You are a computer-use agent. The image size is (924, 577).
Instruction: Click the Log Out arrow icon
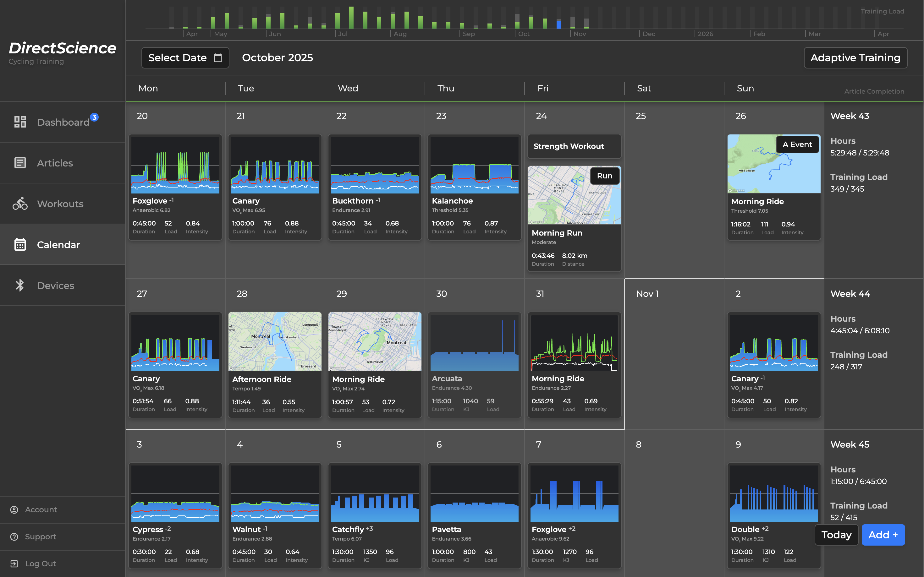pos(14,563)
